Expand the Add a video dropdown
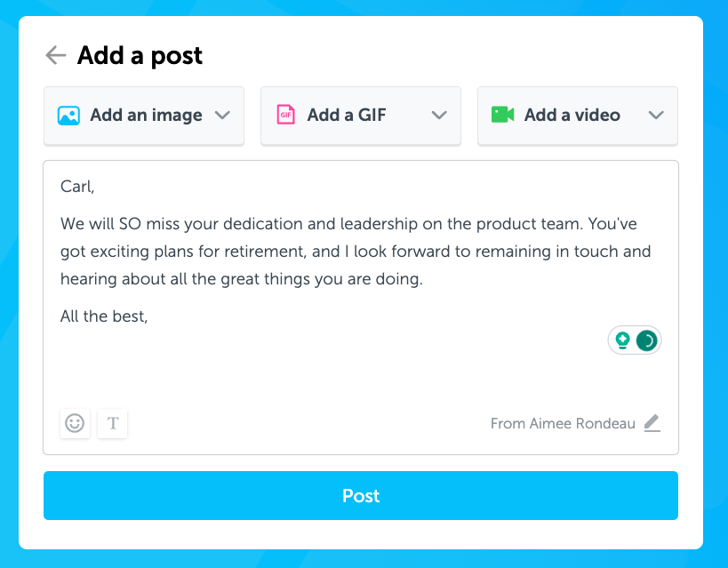 [656, 115]
